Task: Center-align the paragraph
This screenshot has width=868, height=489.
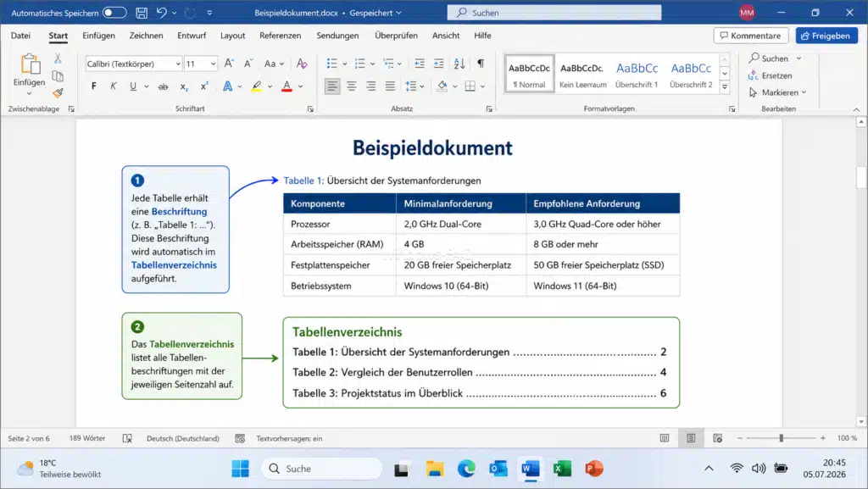Action: point(352,86)
